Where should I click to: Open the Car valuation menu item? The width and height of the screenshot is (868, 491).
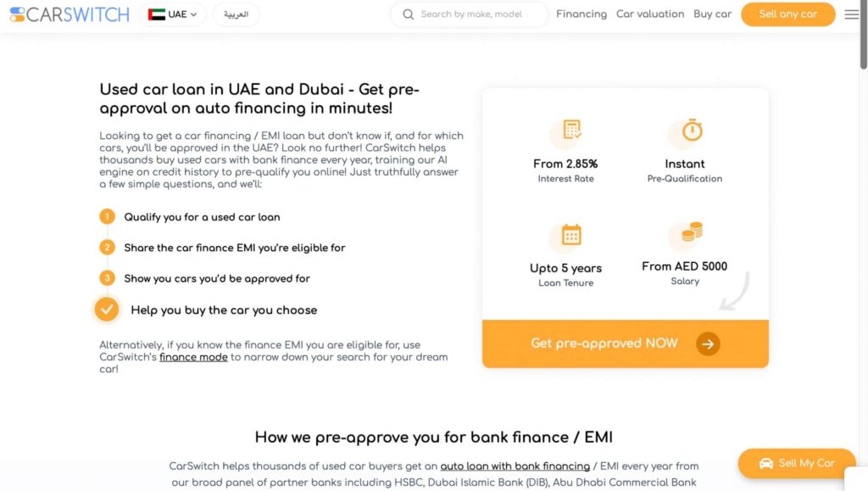pos(650,14)
